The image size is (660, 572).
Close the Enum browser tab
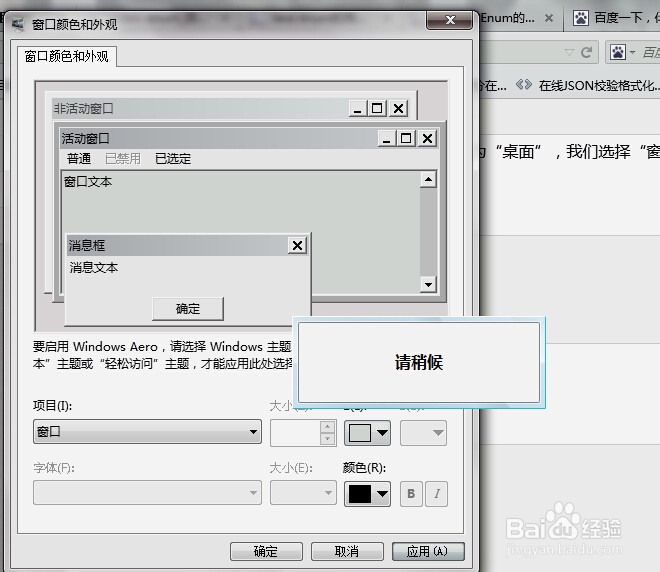click(x=549, y=18)
